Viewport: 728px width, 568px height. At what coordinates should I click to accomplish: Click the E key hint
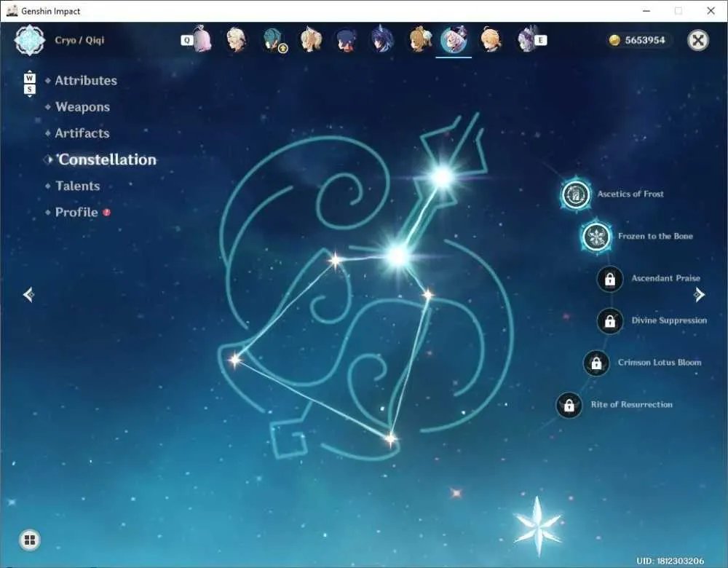540,40
